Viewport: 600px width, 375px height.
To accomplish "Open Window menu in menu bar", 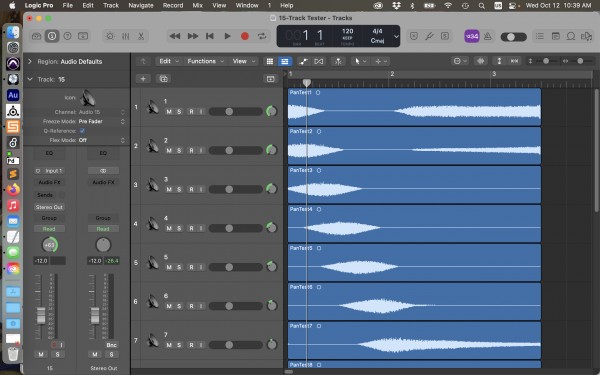I will click(x=247, y=5).
